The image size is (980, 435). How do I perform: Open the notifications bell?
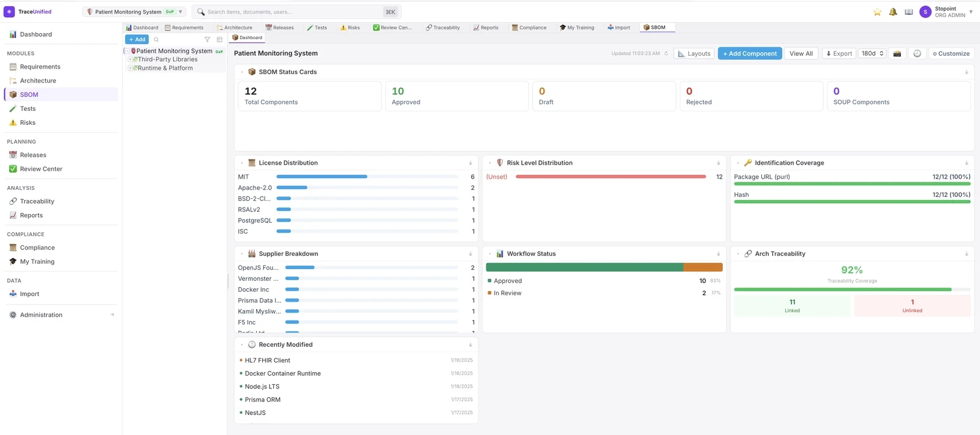(893, 12)
